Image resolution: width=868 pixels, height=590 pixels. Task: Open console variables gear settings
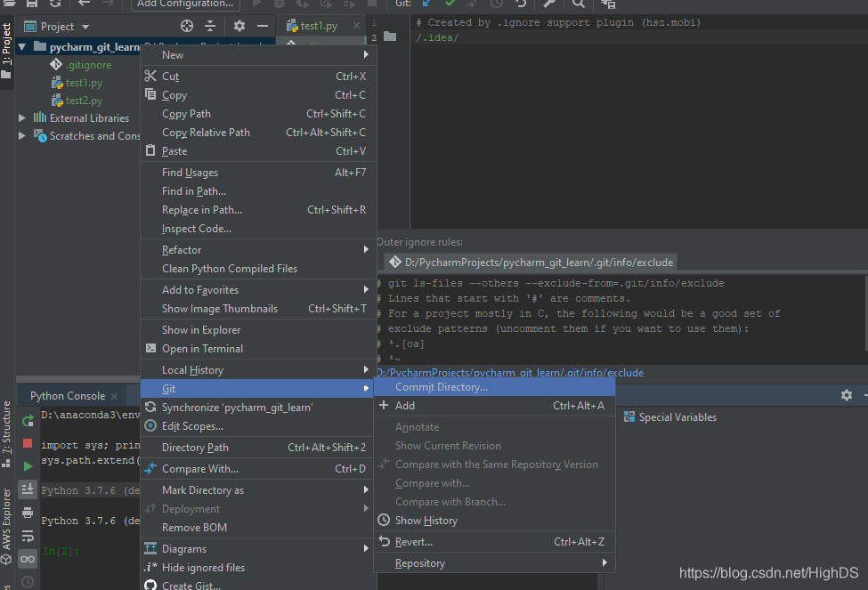[x=847, y=395]
